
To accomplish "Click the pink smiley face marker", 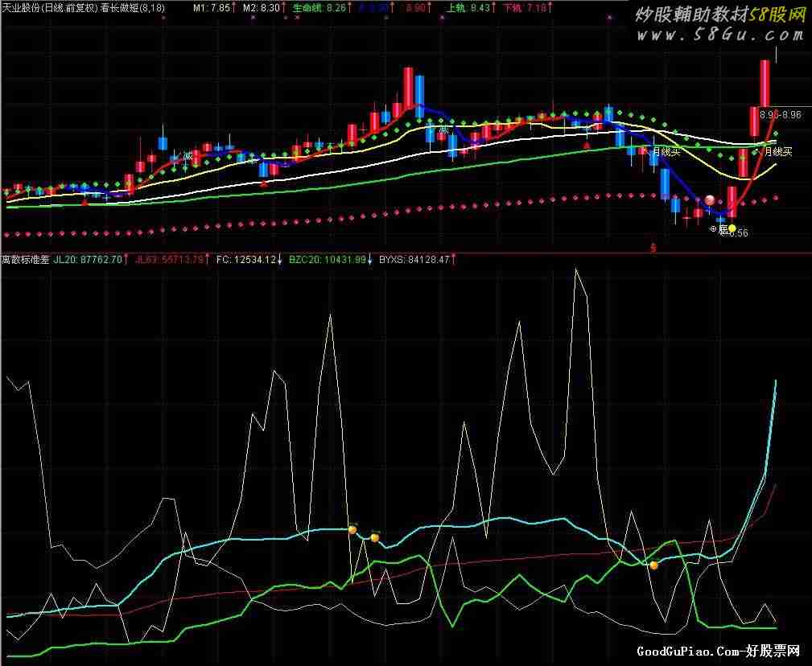I will tap(710, 200).
